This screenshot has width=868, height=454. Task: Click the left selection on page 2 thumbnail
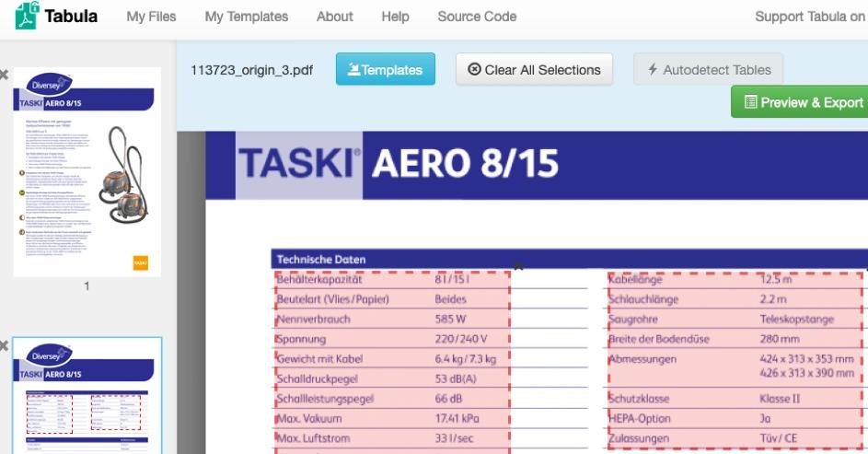pyautogui.click(x=50, y=413)
